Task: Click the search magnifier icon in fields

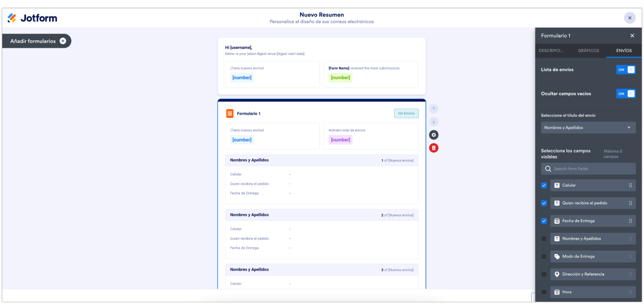Action: (548, 169)
